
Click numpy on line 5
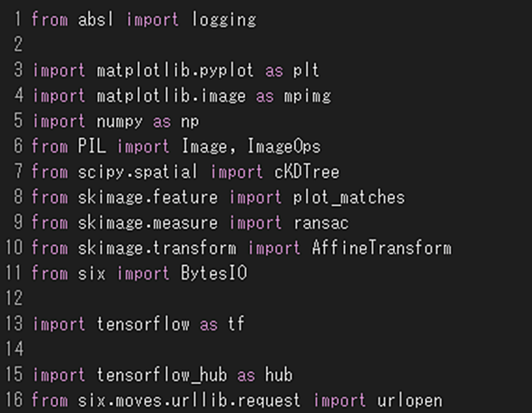pyautogui.click(x=120, y=122)
